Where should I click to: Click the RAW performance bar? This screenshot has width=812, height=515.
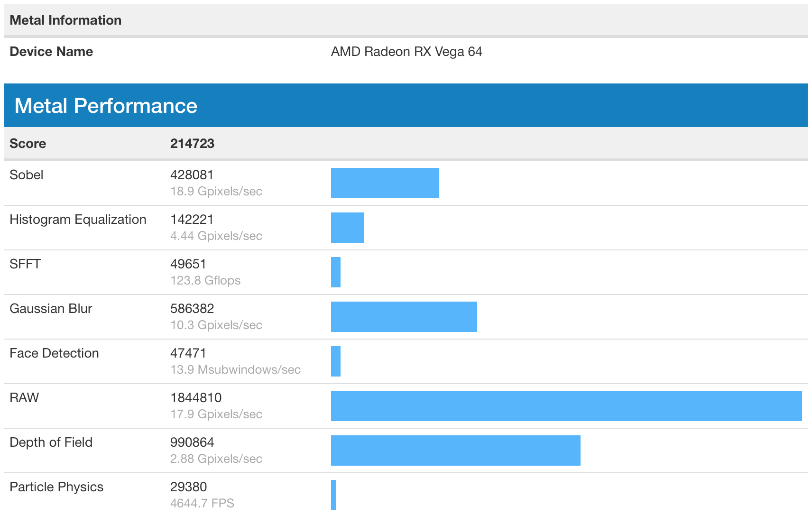pos(566,406)
